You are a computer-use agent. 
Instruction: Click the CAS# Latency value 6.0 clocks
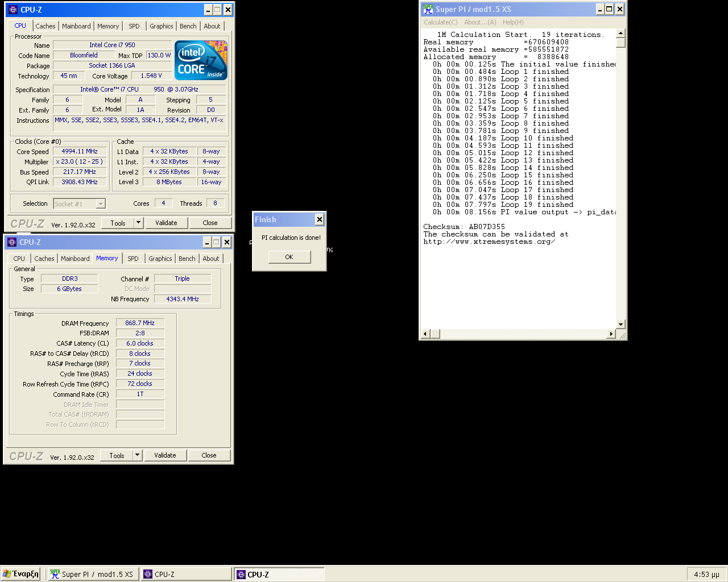(140, 343)
